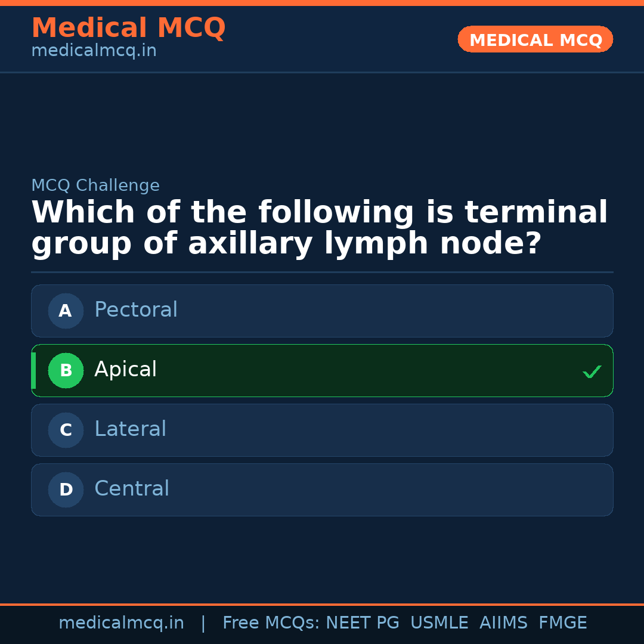Click the circular D badge for Central
Viewport: 644px width, 644px height.
[x=66, y=490]
